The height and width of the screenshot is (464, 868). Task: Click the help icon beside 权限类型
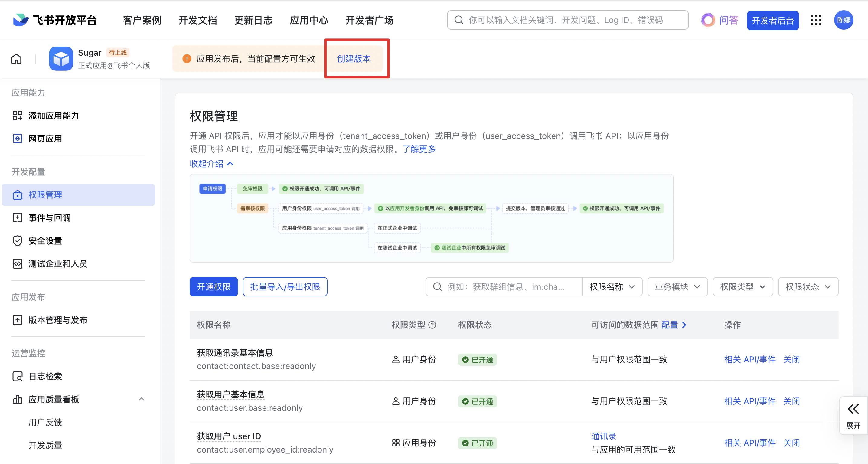[432, 325]
